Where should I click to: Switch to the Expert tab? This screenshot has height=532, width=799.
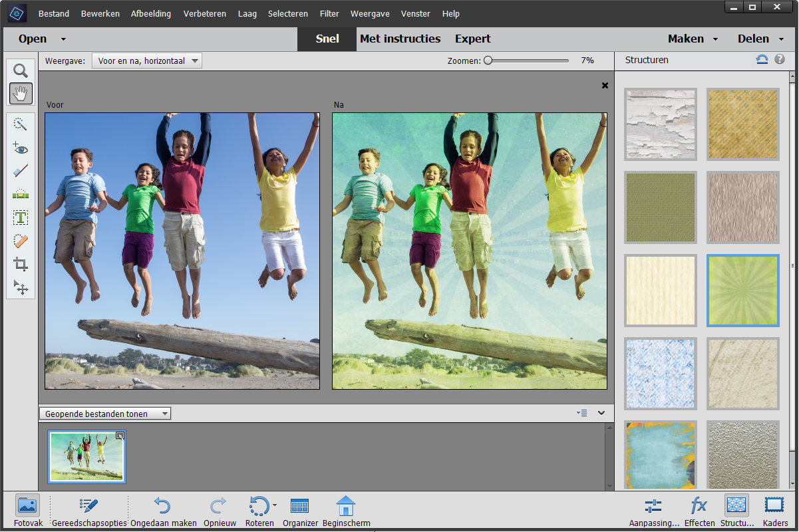[472, 39]
